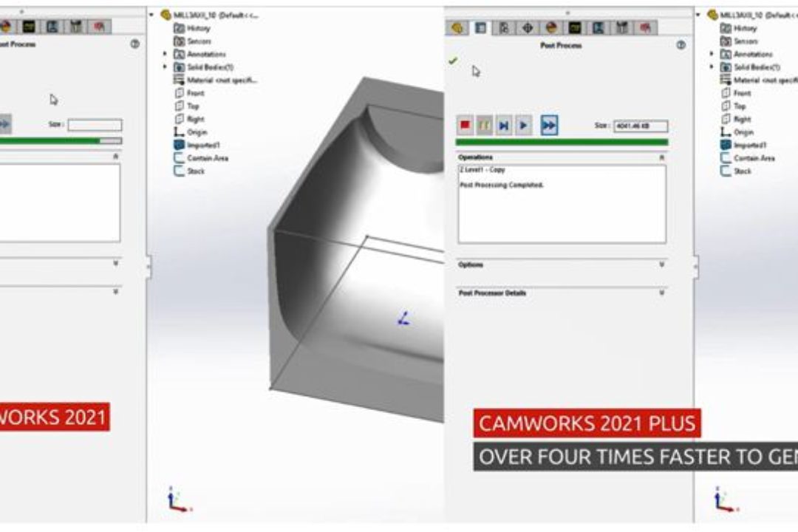Click completed green progress bar in 2021 Plus
The image size is (798, 532).
tap(562, 143)
